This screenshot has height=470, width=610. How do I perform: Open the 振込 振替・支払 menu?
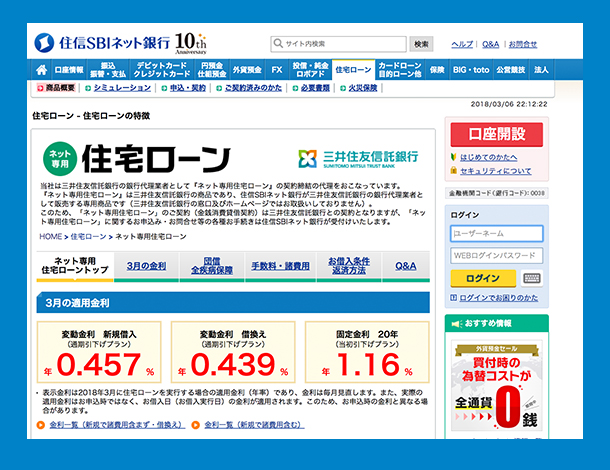pyautogui.click(x=108, y=70)
